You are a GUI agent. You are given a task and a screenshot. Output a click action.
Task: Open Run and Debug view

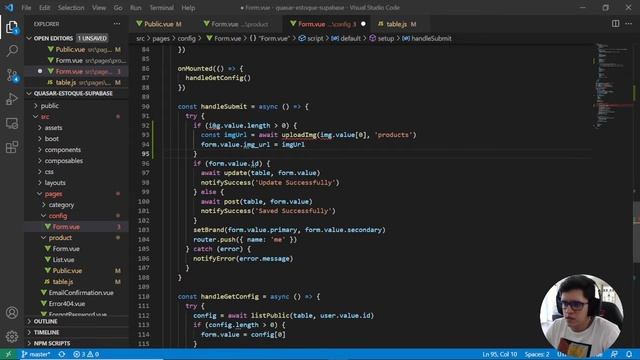coord(12,99)
